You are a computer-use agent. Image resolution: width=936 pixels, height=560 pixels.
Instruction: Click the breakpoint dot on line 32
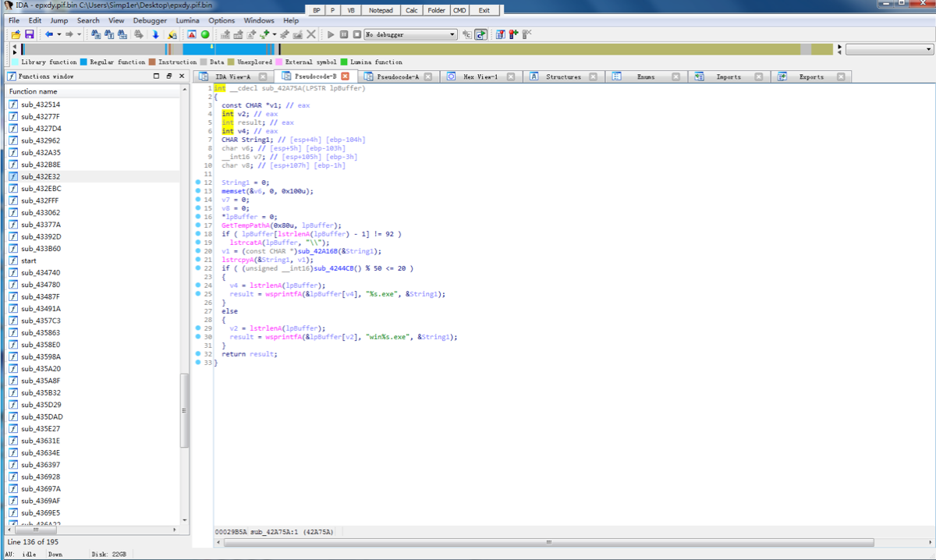coord(199,354)
